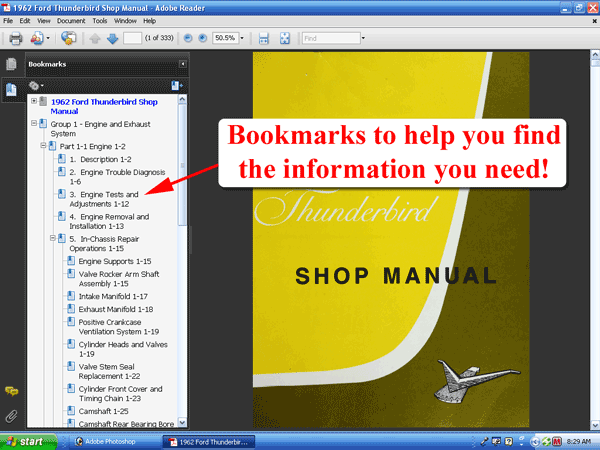600x450 pixels.
Task: Click the bookmarks panel scroll down arrow
Action: pyautogui.click(x=183, y=422)
